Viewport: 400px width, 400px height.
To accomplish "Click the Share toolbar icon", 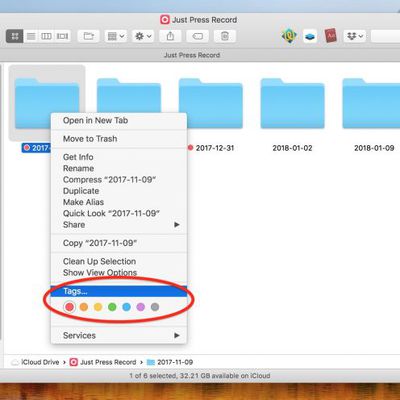I will (x=170, y=36).
